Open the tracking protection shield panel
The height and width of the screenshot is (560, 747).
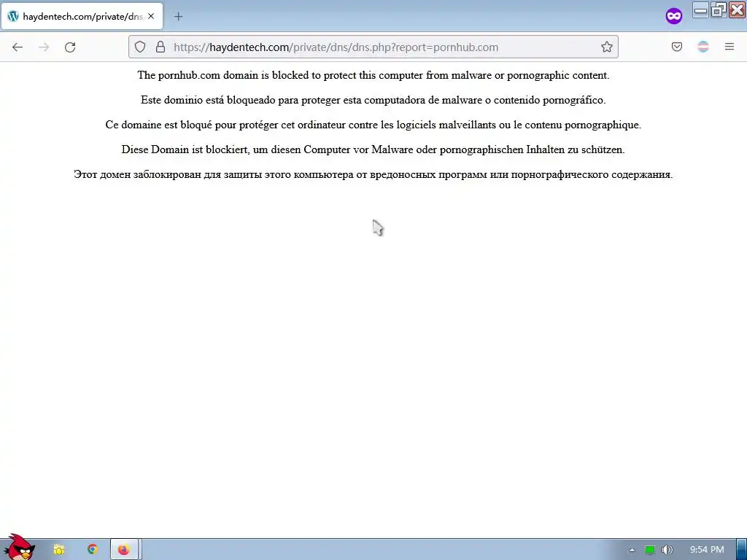(139, 47)
